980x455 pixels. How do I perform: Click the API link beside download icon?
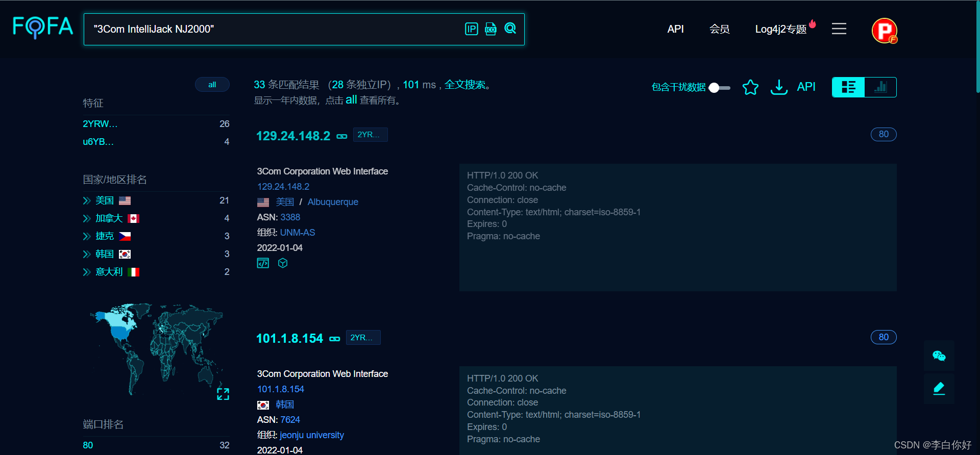[x=806, y=87]
